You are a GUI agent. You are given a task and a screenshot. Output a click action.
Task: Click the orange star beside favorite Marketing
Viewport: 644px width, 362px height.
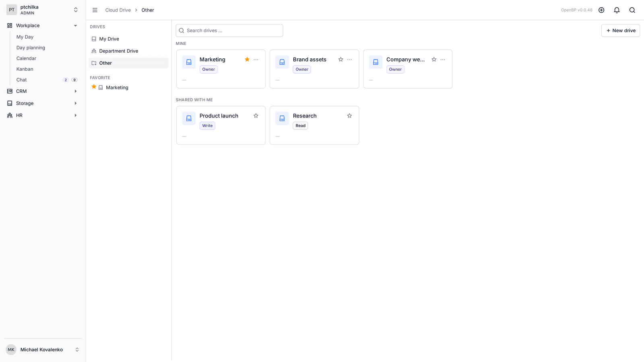coord(94,87)
